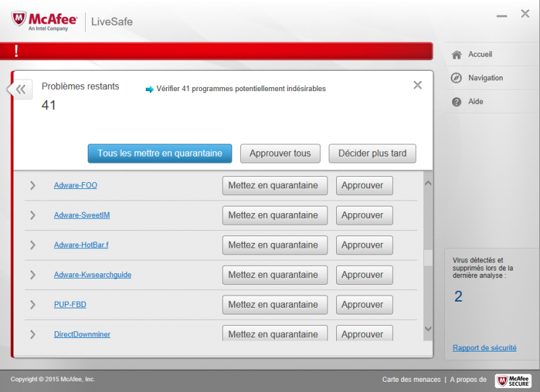Open Rapport de sécurité link

click(485, 348)
